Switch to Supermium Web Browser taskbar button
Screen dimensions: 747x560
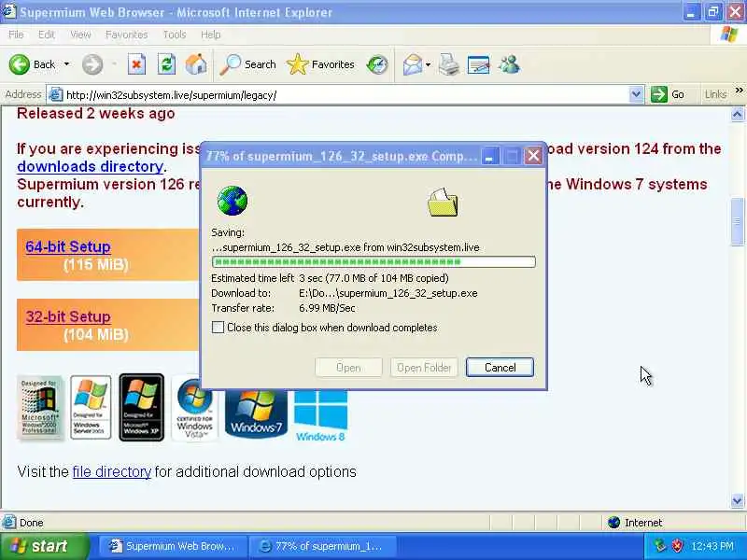coord(173,546)
